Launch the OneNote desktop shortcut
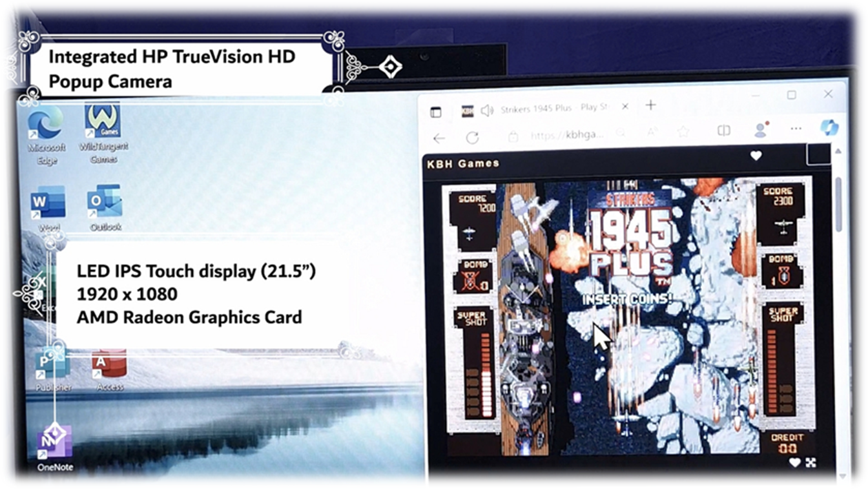 tap(55, 443)
